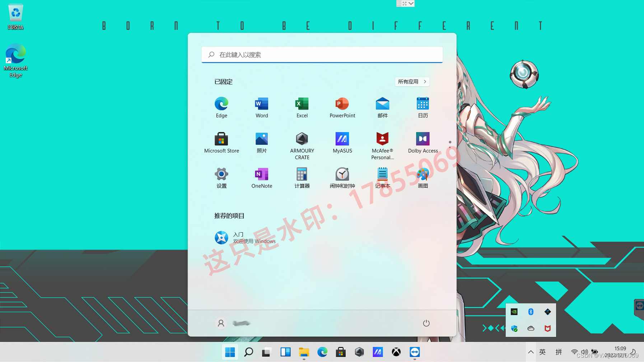
Task: Click the 拼 IME mode indicator
Action: (559, 352)
